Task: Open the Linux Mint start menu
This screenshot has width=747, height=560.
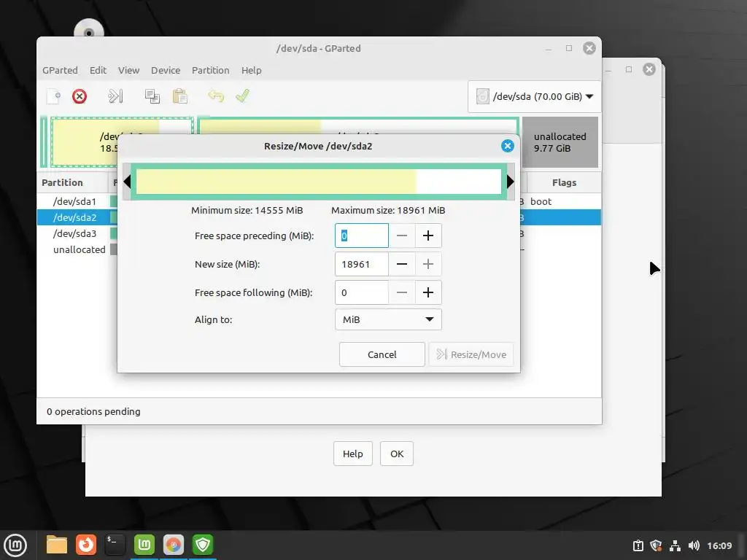Action: [x=15, y=545]
